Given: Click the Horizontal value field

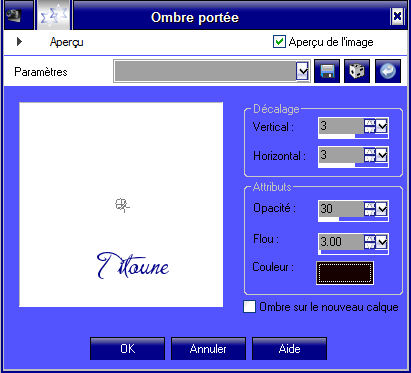Looking at the screenshot, I should [x=341, y=155].
